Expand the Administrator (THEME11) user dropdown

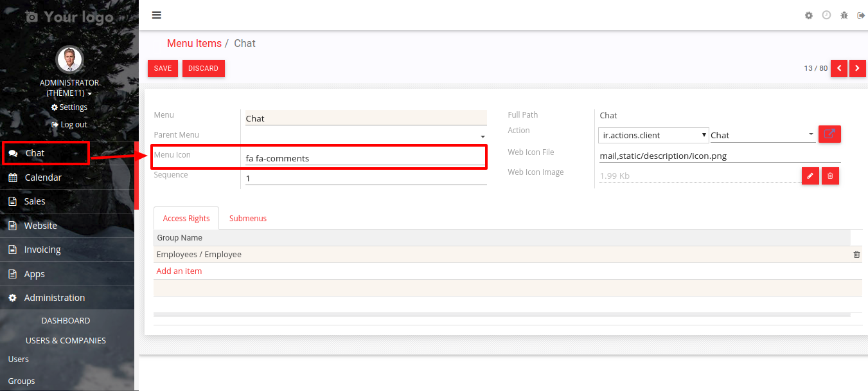[x=69, y=88]
